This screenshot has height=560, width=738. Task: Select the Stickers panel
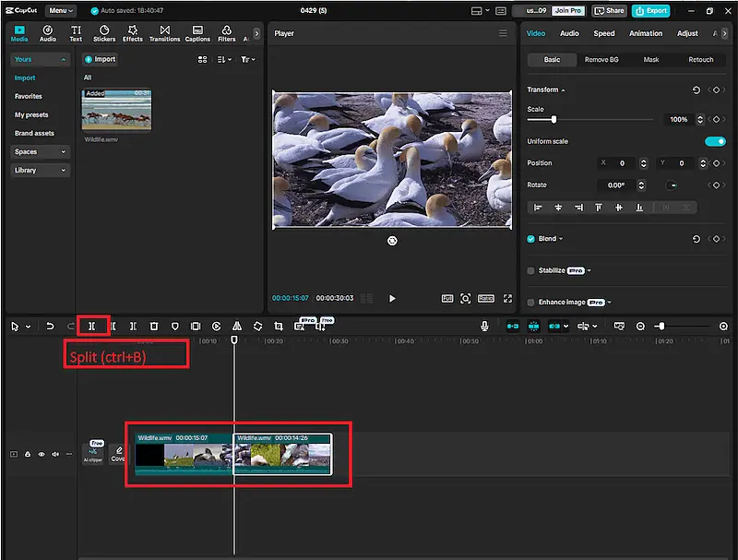(104, 33)
